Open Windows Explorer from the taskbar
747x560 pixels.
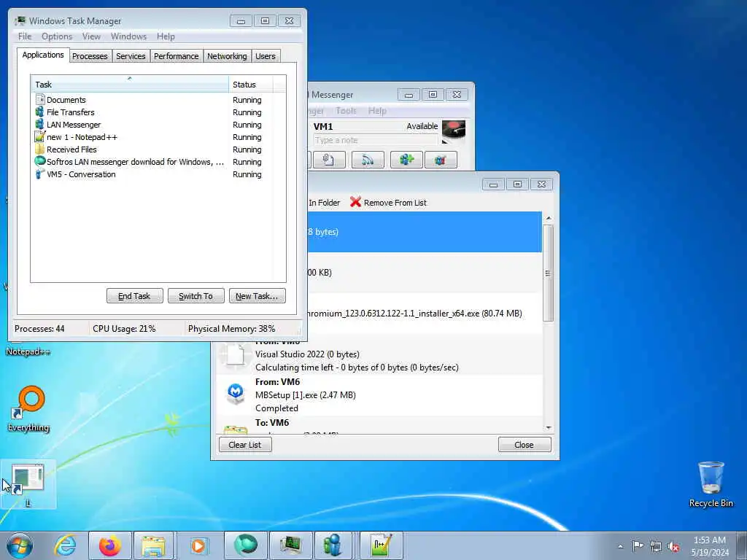point(153,545)
